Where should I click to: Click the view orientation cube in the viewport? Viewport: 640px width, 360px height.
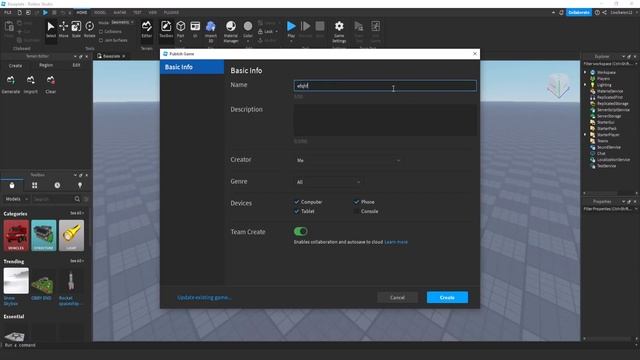pos(558,85)
